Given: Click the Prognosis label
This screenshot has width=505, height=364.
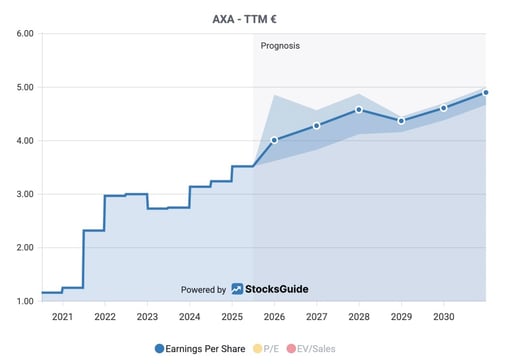Looking at the screenshot, I should click(x=280, y=46).
